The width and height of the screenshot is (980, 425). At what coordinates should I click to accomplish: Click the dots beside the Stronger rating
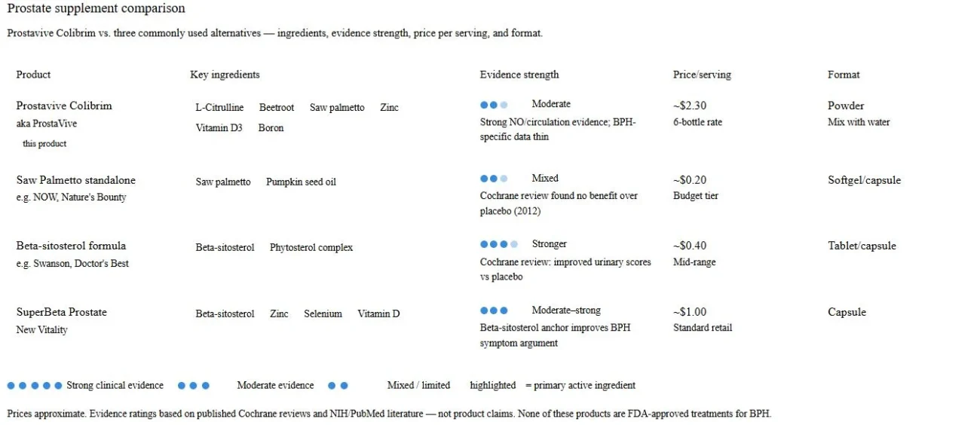(x=498, y=244)
